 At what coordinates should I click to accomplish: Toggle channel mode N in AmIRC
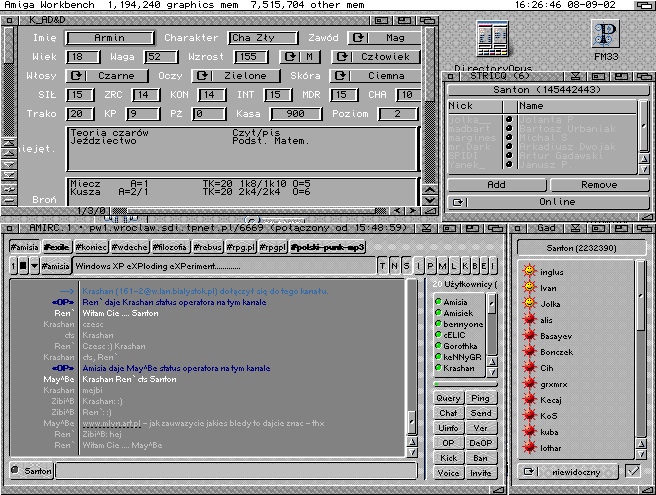click(x=394, y=266)
